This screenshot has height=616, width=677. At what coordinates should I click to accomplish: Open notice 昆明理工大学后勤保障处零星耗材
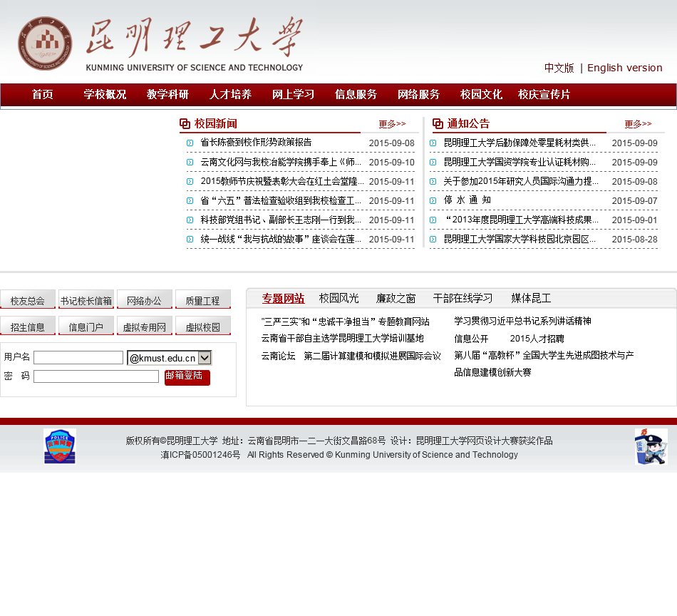click(520, 143)
